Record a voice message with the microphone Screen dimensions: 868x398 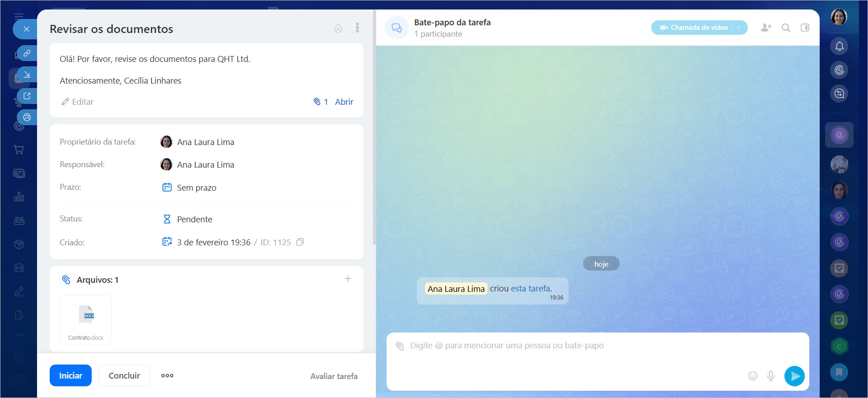tap(771, 376)
